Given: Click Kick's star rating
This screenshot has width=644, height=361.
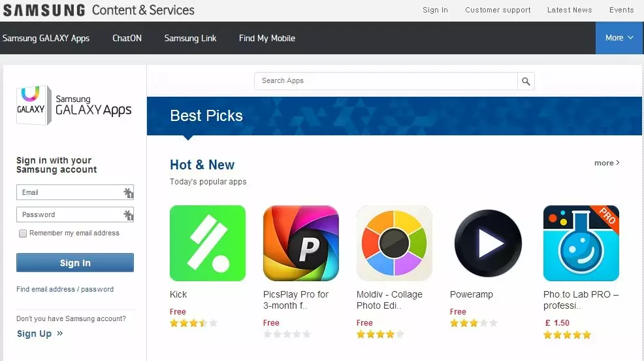Looking at the screenshot, I should 193,323.
